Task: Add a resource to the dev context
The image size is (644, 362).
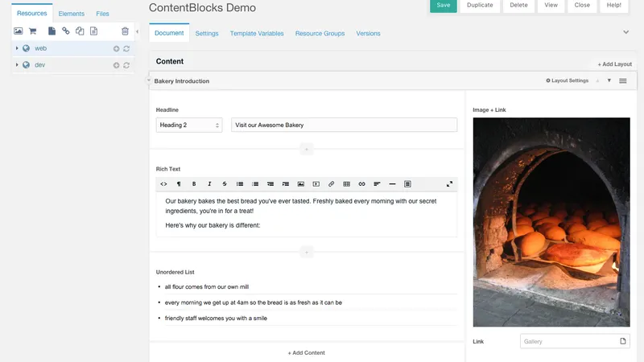Action: (116, 65)
